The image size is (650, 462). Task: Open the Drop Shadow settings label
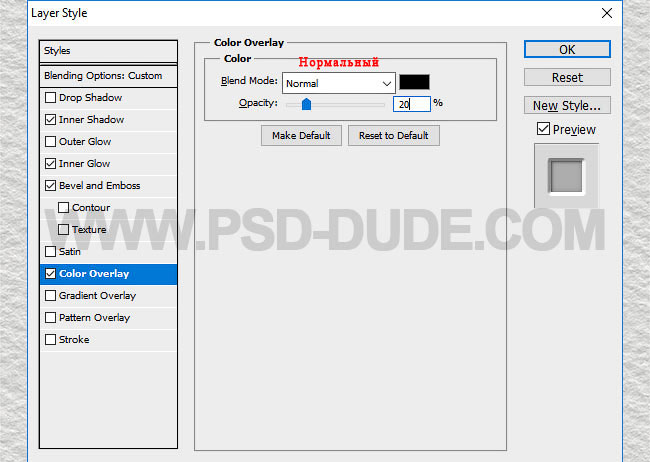(90, 97)
